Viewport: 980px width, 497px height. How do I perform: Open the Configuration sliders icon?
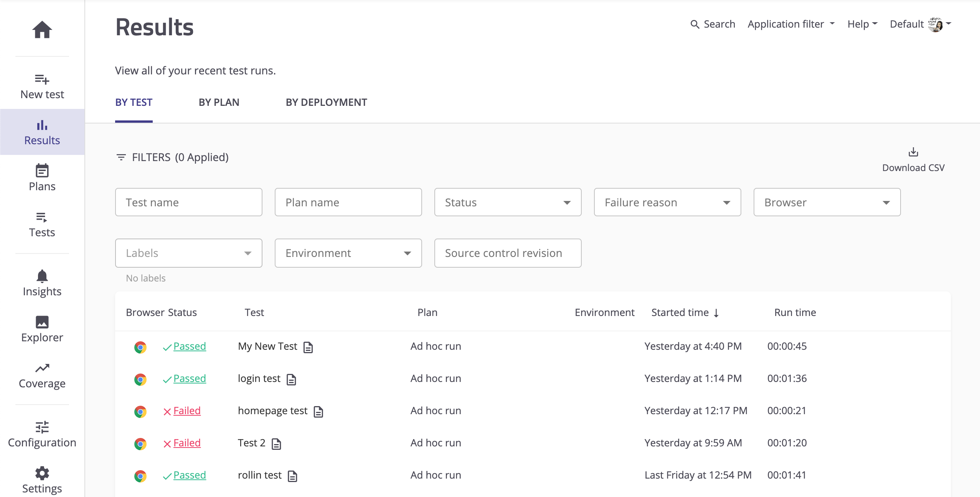[42, 427]
